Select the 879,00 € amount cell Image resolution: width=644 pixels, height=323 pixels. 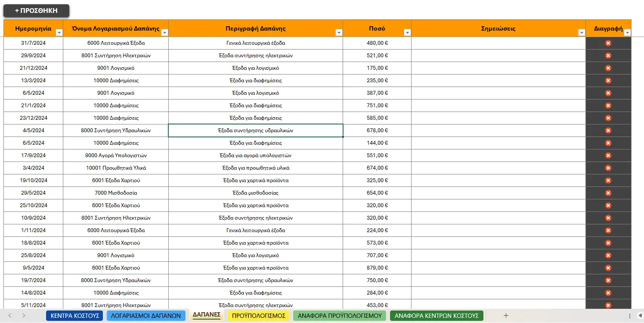377,268
